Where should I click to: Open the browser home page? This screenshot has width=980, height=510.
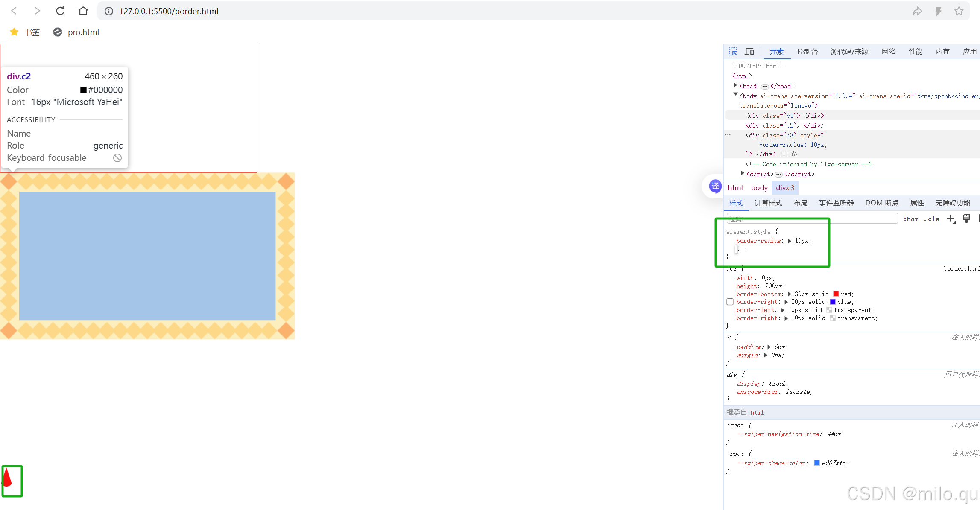[83, 11]
